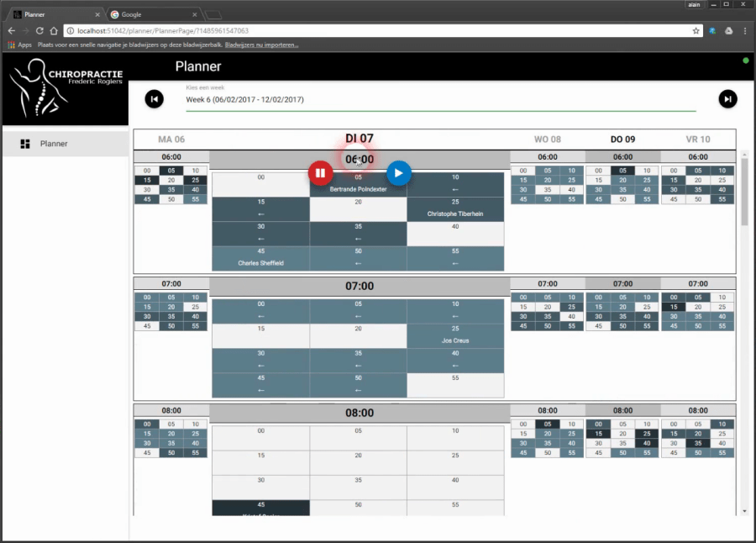Open the 'alain' profile menu
The width and height of the screenshot is (756, 543).
(695, 5)
